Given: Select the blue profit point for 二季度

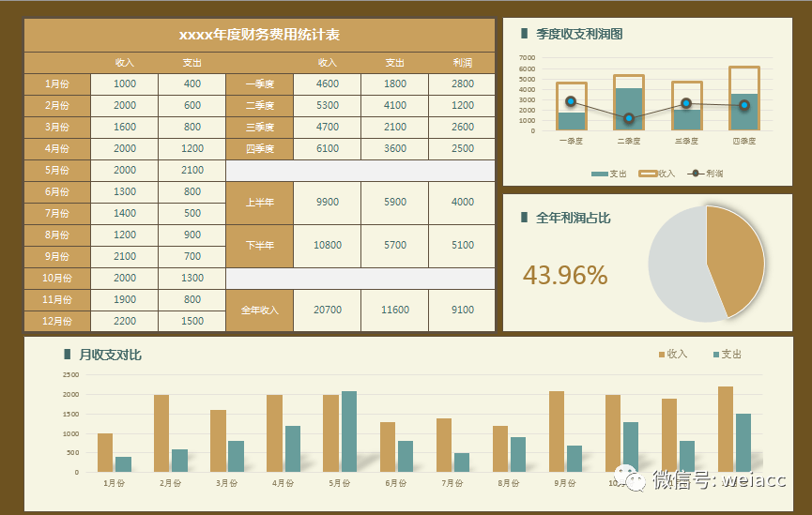Looking at the screenshot, I should coord(629,118).
